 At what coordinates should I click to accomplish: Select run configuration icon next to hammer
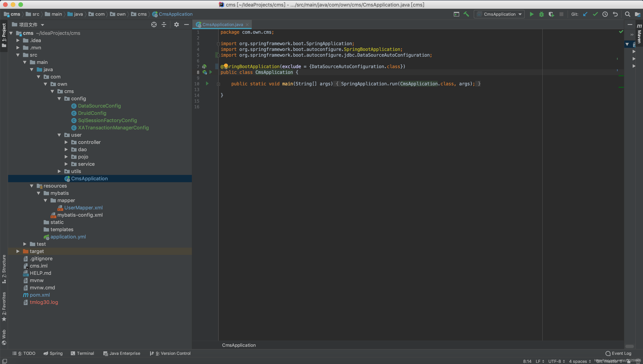(x=456, y=14)
